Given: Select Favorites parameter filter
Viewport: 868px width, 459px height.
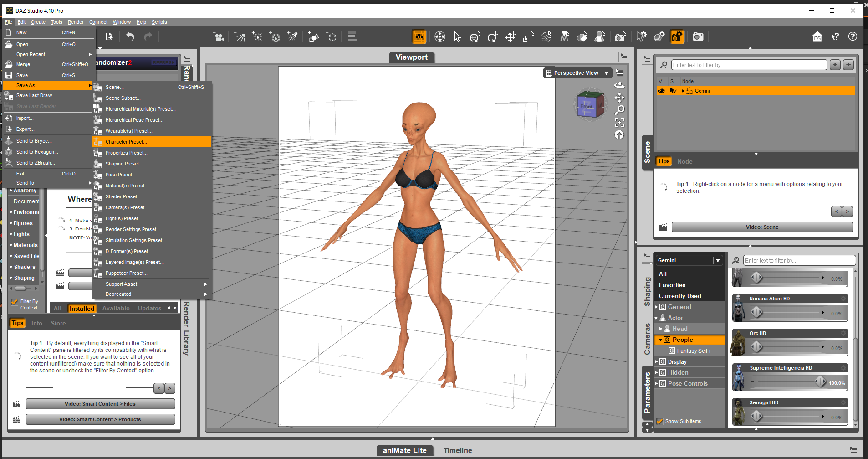Looking at the screenshot, I should 689,285.
